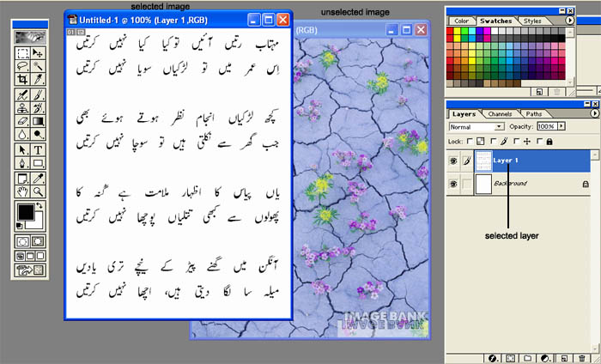This screenshot has width=601, height=364.
Task: Click the Adobe Online eye image
Action: click(30, 37)
